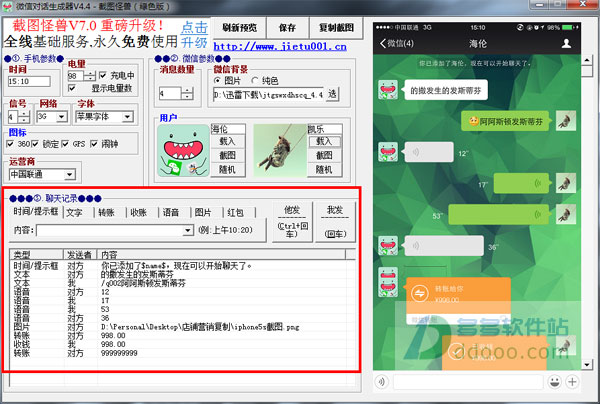Click the 点击升级 upgrade link
Viewport: 600px width, 404px height.
coord(194,34)
